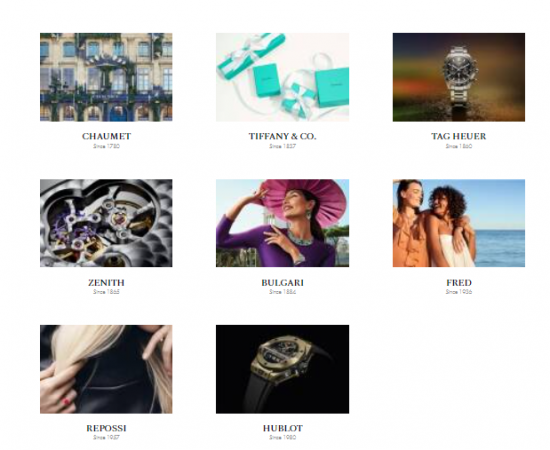Open the Fred seaside women photo

point(459,223)
